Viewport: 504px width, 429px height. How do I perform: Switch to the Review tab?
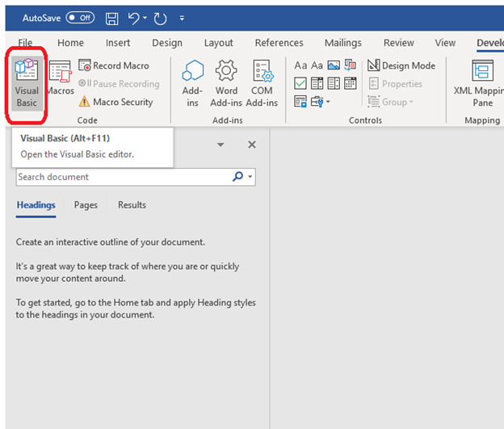pos(399,43)
